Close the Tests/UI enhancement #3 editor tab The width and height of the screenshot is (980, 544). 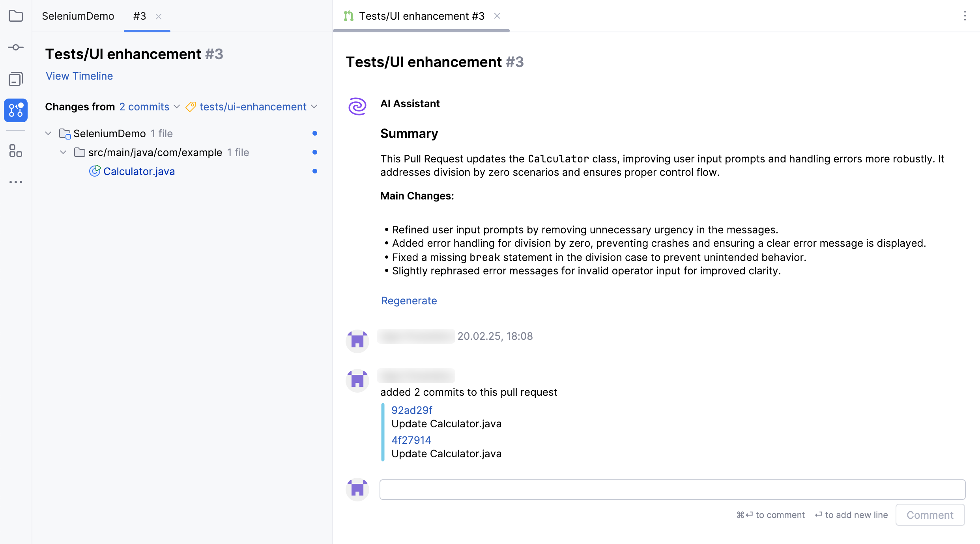pyautogui.click(x=497, y=16)
